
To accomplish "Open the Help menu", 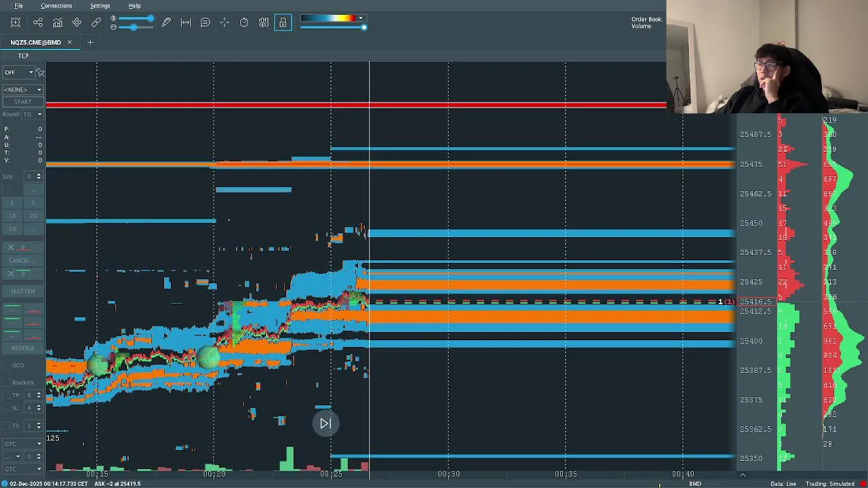I will click(134, 5).
